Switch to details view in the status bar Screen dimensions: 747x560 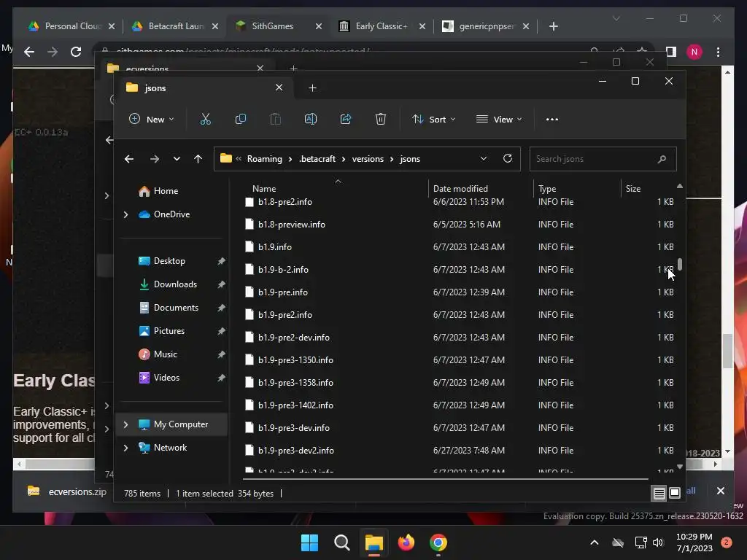click(x=659, y=494)
